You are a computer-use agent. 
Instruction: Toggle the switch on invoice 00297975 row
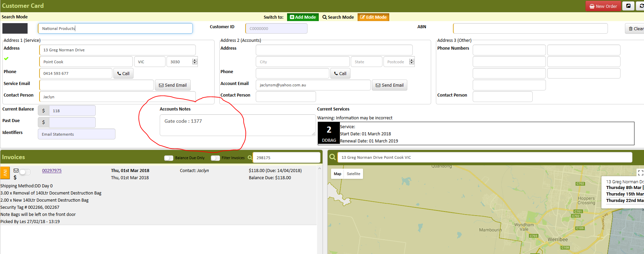point(25,172)
